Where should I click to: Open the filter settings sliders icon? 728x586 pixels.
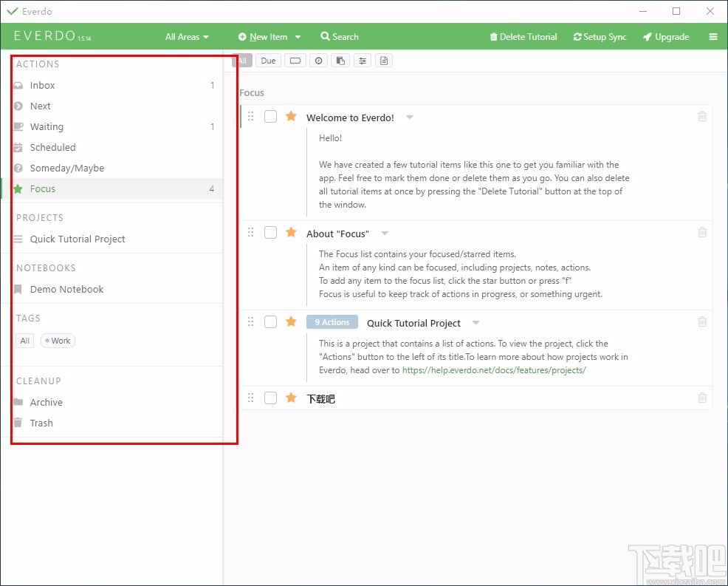click(363, 61)
